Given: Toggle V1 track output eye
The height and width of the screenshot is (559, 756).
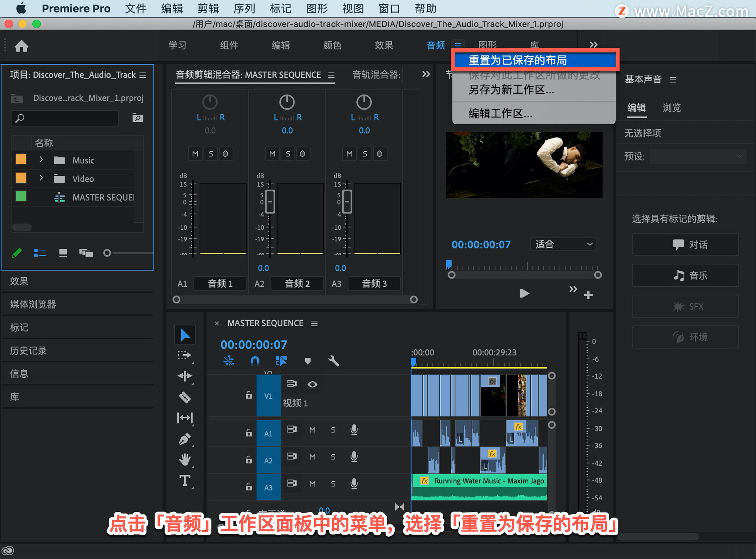Looking at the screenshot, I should 312,384.
